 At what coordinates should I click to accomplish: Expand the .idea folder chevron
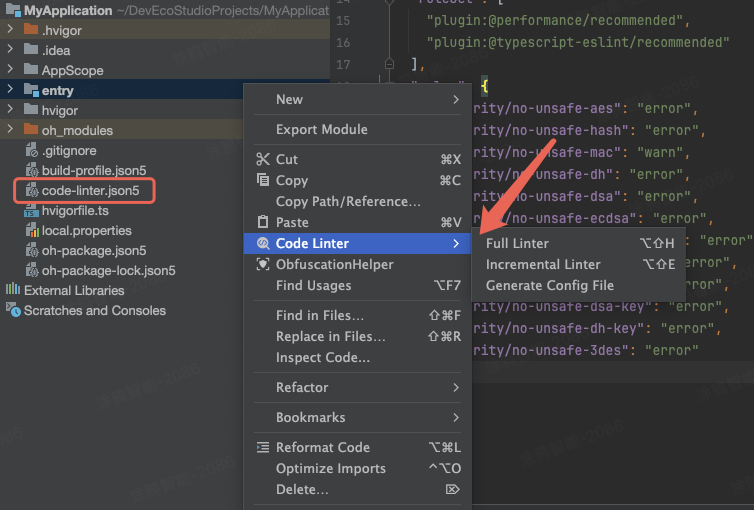coord(10,50)
